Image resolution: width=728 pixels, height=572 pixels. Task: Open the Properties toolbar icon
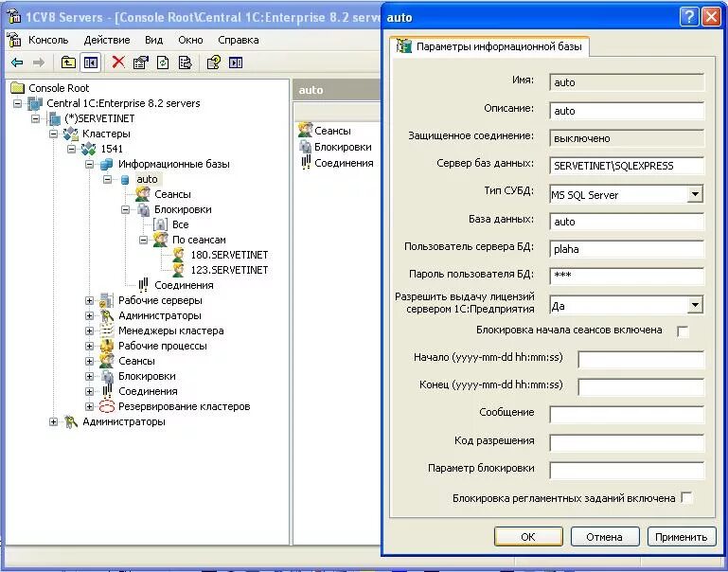[x=141, y=63]
